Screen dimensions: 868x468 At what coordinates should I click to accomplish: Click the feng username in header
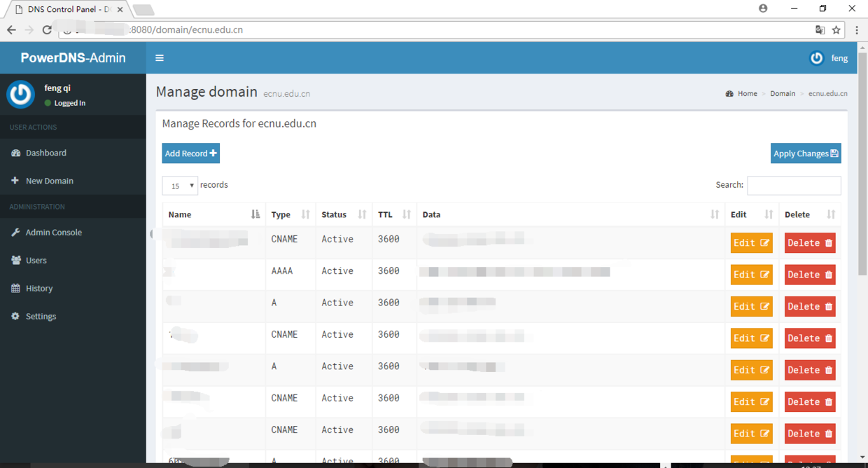[839, 58]
